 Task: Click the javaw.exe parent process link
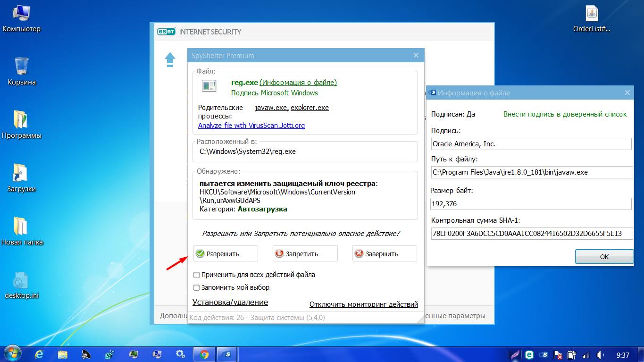click(271, 108)
